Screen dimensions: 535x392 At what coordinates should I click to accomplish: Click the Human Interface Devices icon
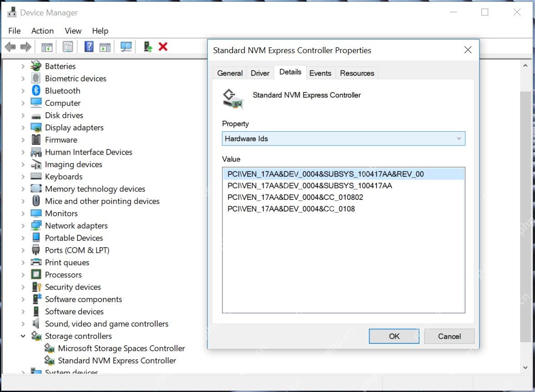click(36, 152)
